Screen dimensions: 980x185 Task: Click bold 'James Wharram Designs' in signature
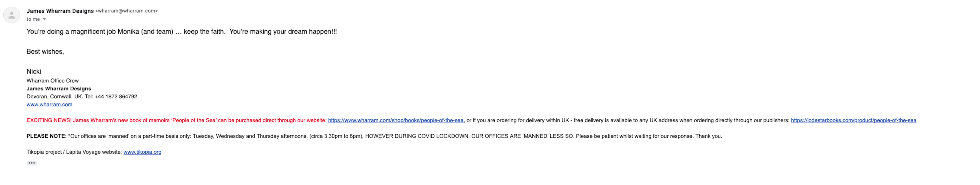[59, 89]
